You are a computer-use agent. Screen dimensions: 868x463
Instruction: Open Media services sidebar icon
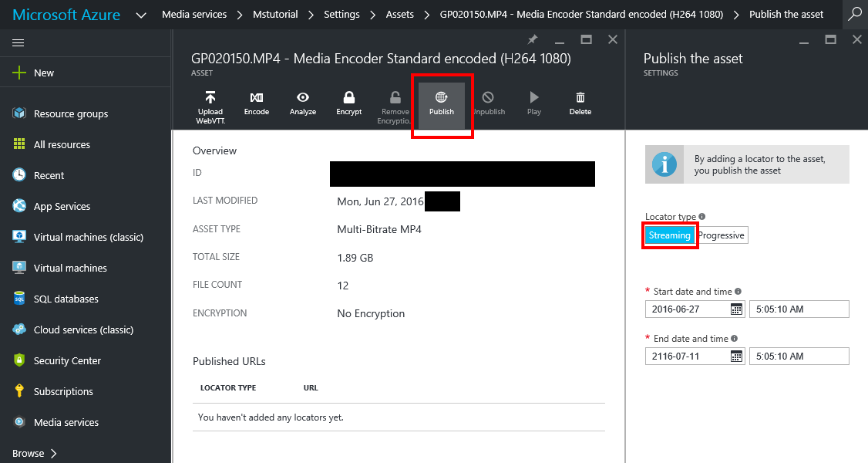tap(19, 422)
